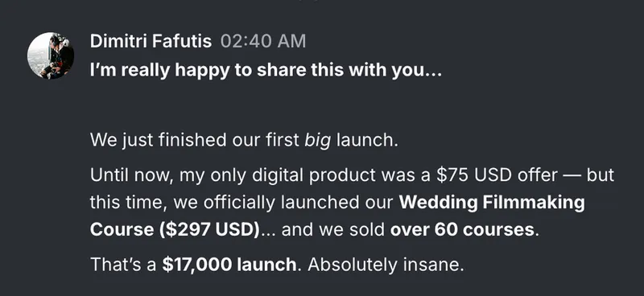The width and height of the screenshot is (644, 296).
Task: Click the bold $17,000 launch text
Action: (x=229, y=265)
